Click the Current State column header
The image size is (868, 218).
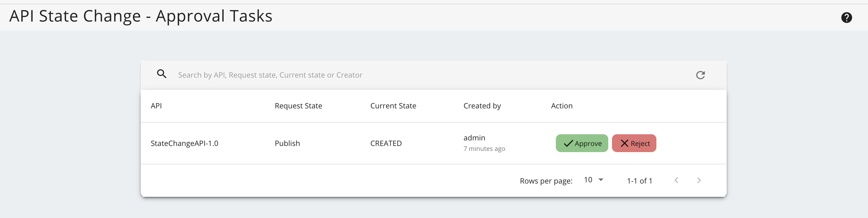coord(393,106)
